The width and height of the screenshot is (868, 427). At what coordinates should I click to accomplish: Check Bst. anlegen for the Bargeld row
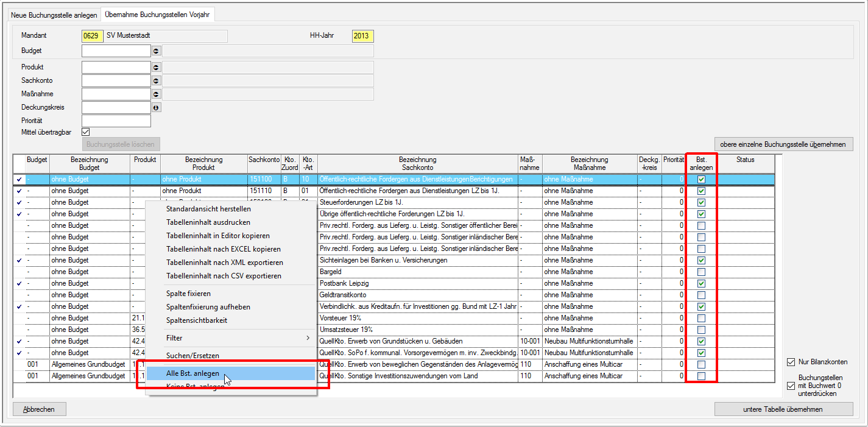pos(701,272)
